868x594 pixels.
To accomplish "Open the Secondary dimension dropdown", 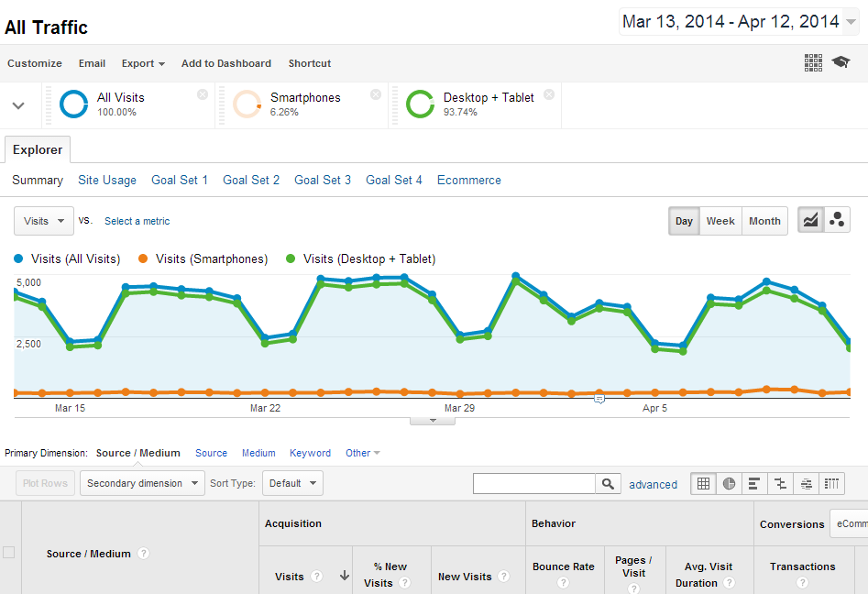I will [142, 483].
